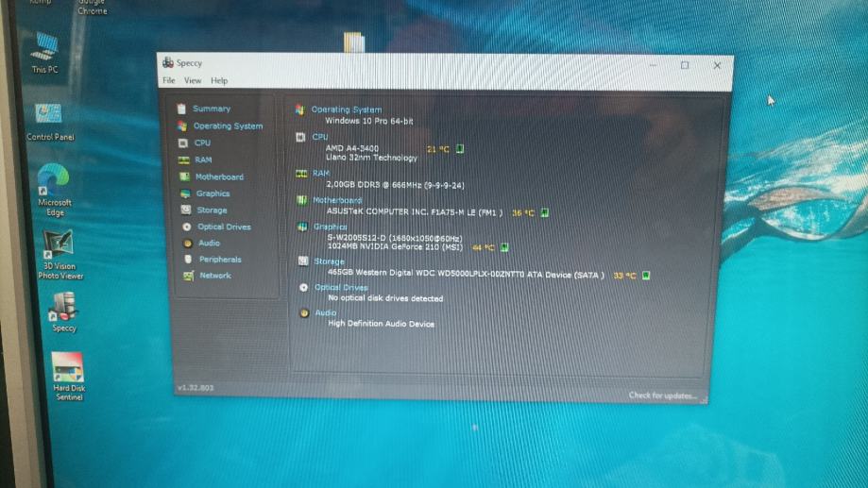Viewport: 868px width, 488px height.
Task: Select Optical Drives in the sidebar
Action: pos(224,227)
